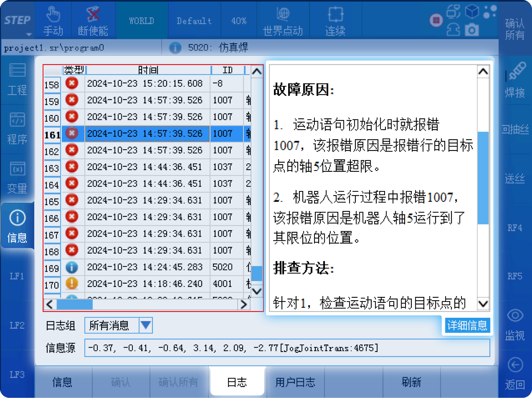Switch to the 信息 bottom tab
This screenshot has width=532, height=398.
click(63, 382)
